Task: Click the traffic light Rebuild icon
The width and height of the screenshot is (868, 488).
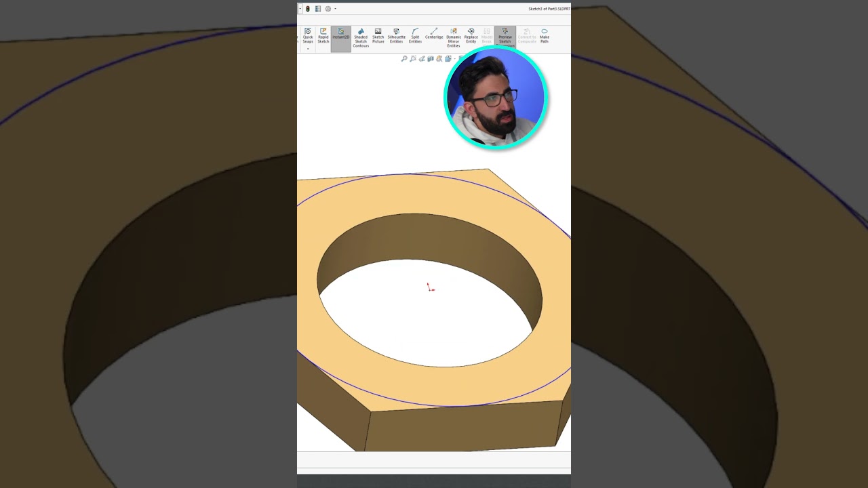Action: [307, 9]
